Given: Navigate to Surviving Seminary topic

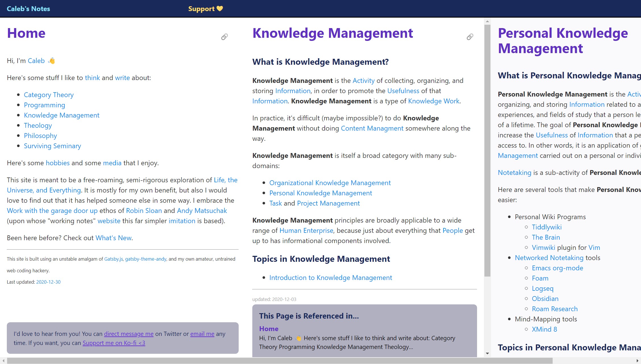Looking at the screenshot, I should [53, 146].
